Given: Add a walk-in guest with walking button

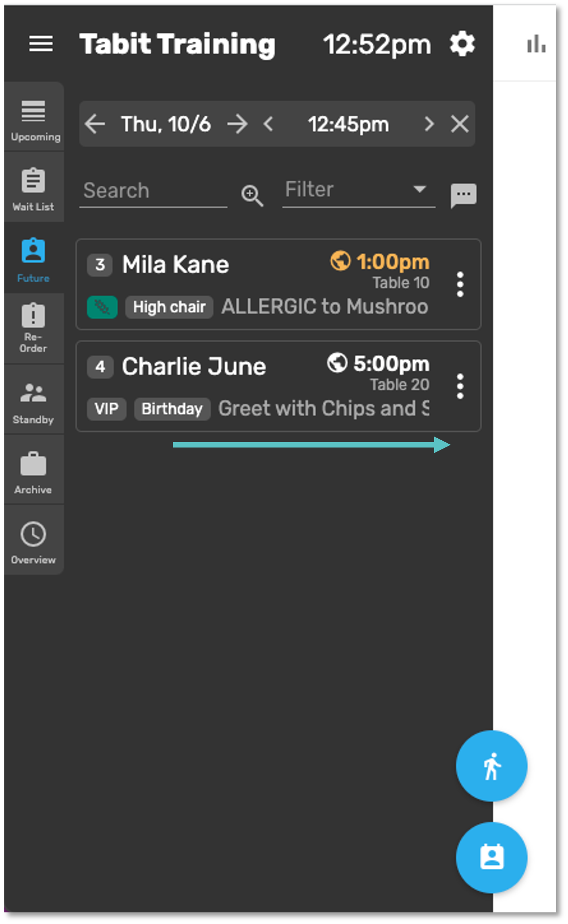Looking at the screenshot, I should click(491, 766).
